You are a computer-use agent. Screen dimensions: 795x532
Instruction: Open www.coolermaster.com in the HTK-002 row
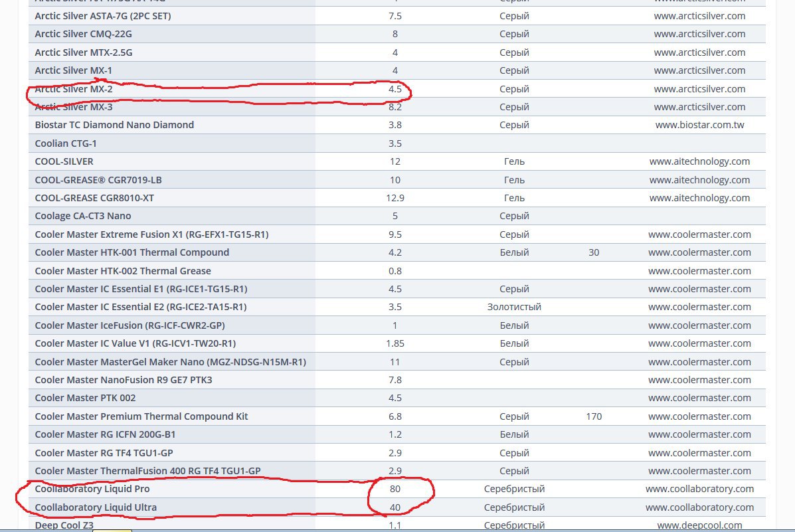[x=699, y=271]
